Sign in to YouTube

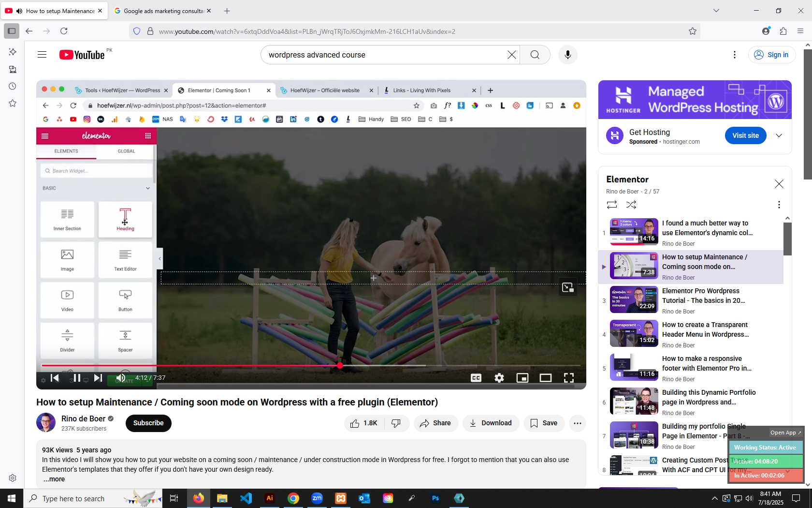[771, 55]
